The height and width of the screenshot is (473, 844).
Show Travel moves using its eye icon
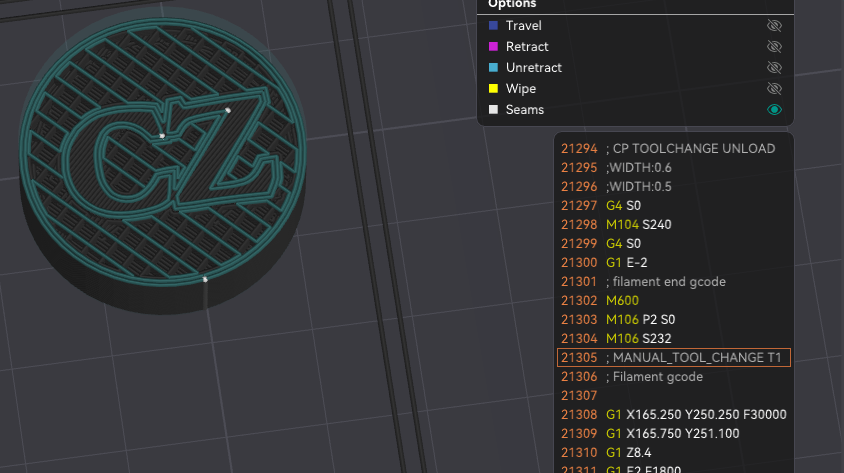[x=774, y=26]
